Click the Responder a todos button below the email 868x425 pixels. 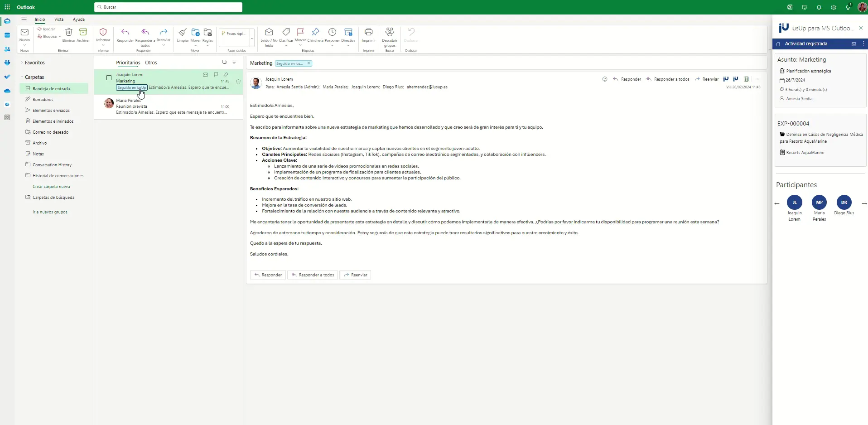313,275
